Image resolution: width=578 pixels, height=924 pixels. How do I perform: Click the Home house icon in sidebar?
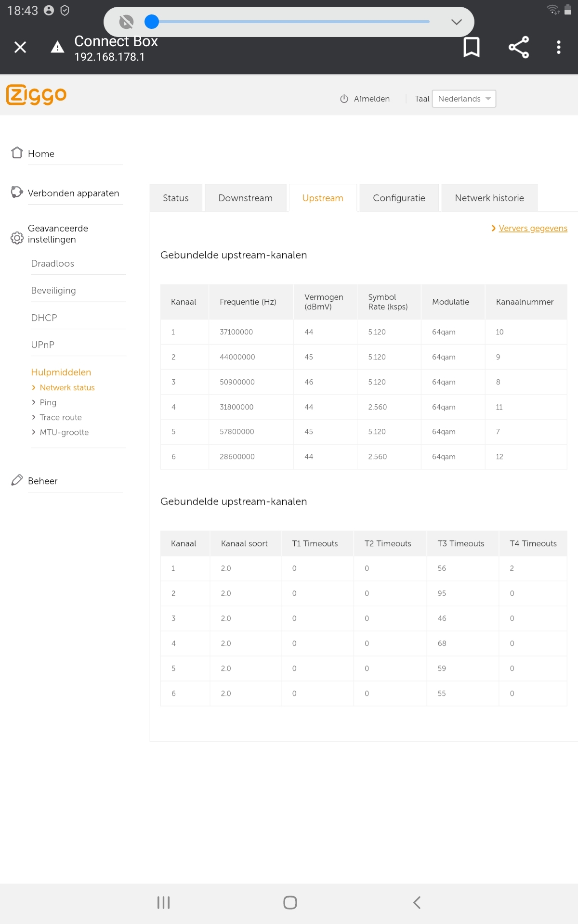click(17, 153)
